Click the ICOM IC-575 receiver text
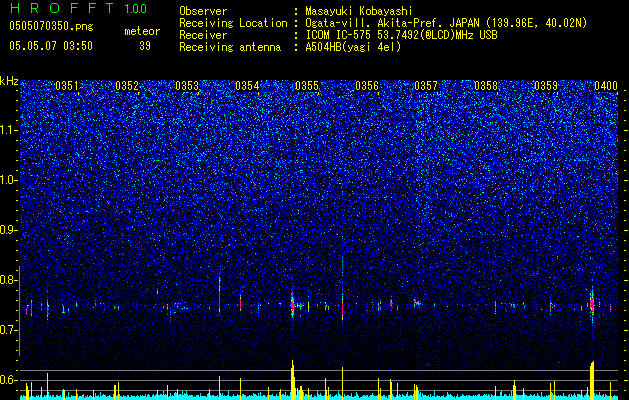The image size is (629, 400). pyautogui.click(x=401, y=35)
